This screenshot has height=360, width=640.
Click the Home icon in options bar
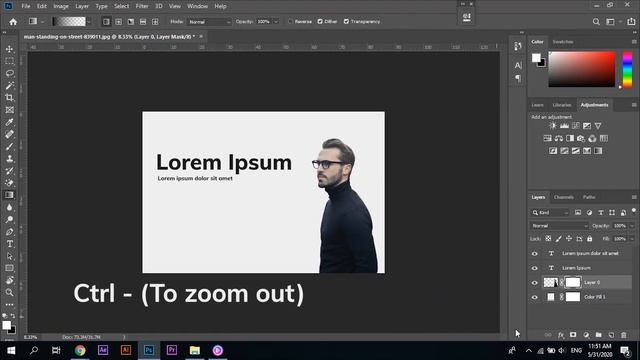[x=13, y=22]
